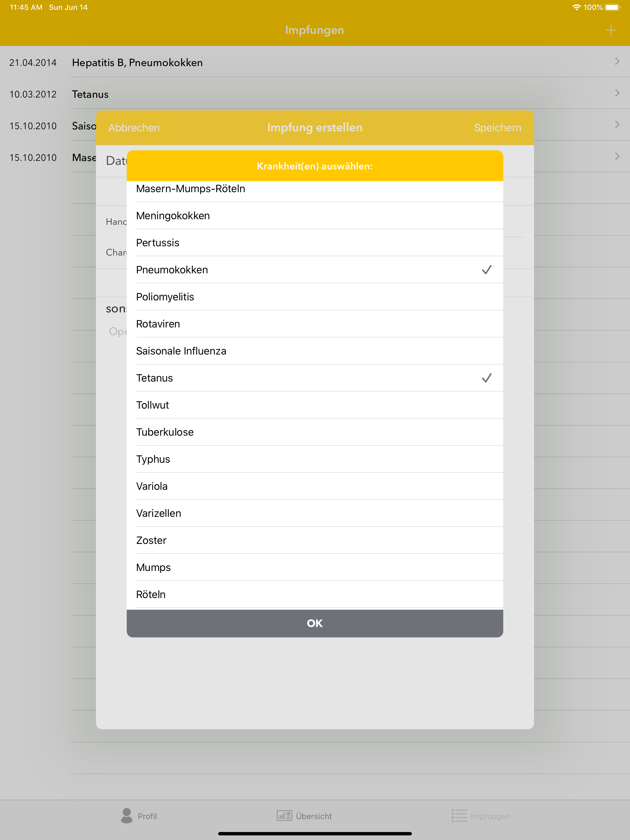The image size is (630, 840).
Task: Tap the Impfungen list icon
Action: pyautogui.click(x=459, y=815)
